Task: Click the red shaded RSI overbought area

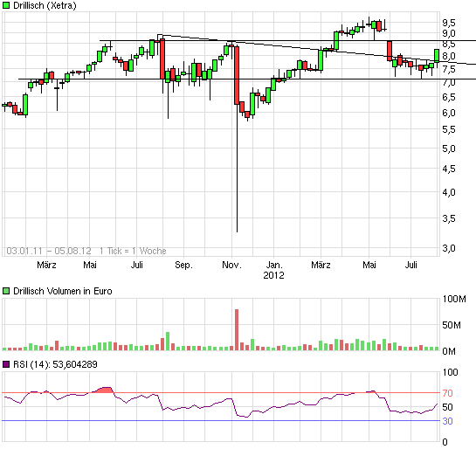Action: pyautogui.click(x=104, y=390)
